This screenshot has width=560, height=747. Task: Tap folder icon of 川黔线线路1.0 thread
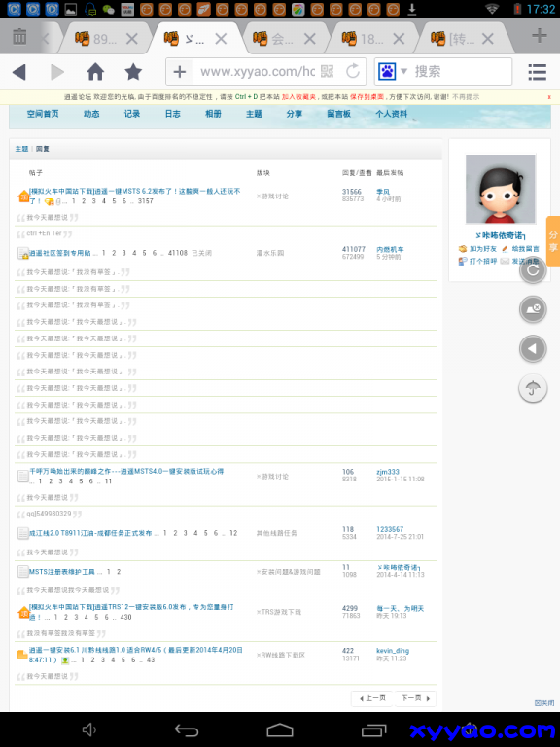(x=22, y=655)
